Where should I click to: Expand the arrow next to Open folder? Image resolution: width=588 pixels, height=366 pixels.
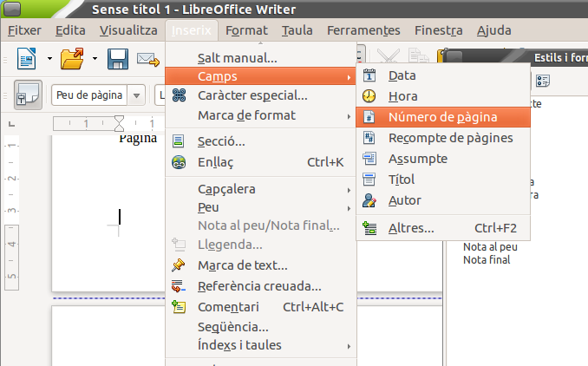tap(95, 58)
